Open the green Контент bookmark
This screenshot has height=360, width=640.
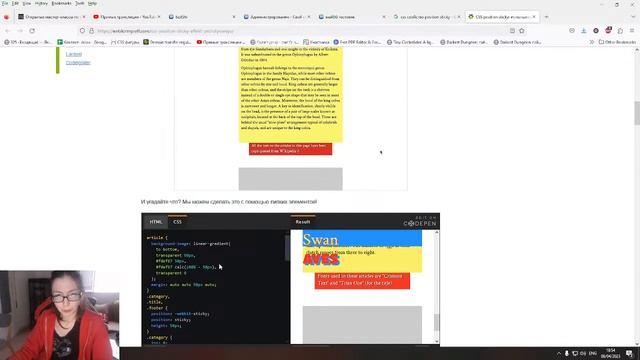(x=82, y=42)
